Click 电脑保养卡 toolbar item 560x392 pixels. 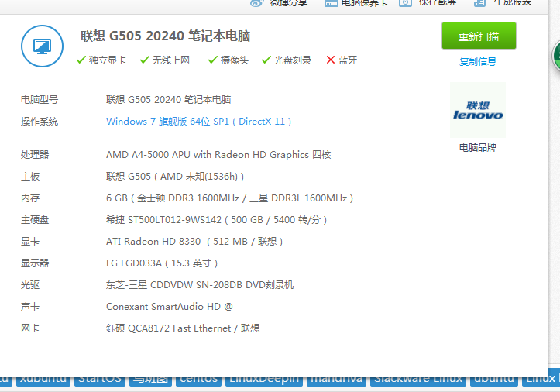(356, 3)
